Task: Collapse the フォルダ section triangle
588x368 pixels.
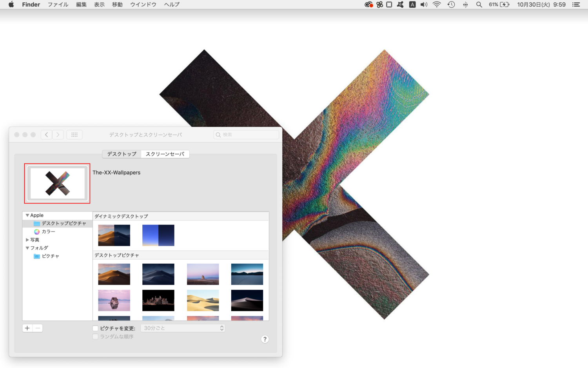Action: pos(27,248)
